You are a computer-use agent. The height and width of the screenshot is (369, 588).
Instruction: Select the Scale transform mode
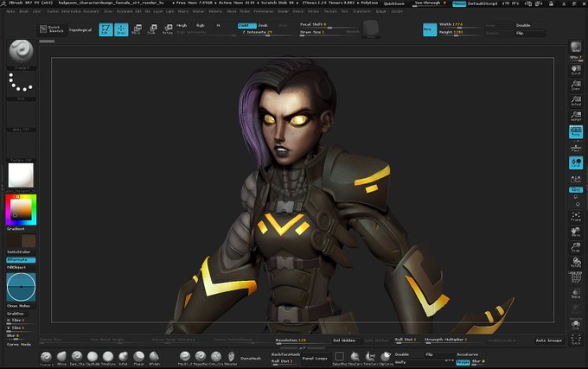[152, 29]
